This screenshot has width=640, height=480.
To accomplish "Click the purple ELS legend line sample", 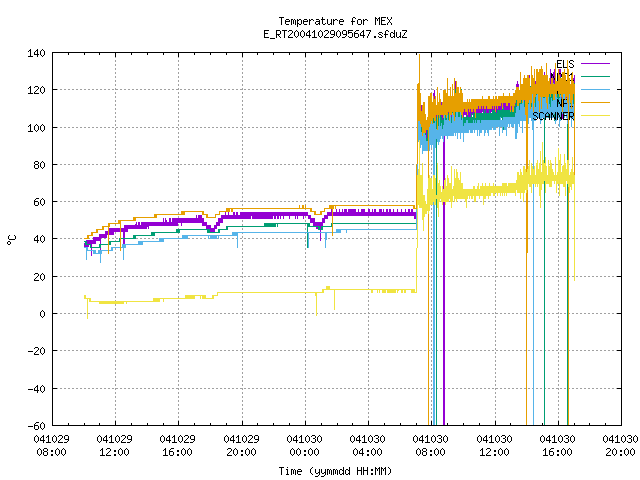I will [x=595, y=64].
